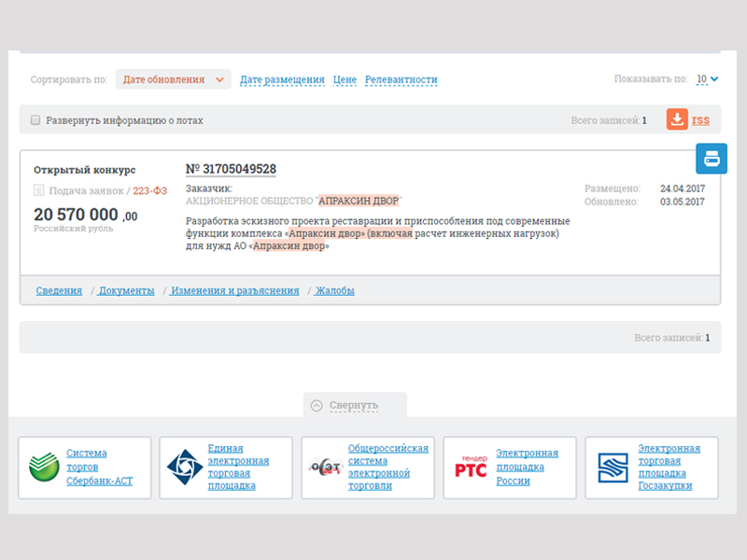Open the rss feed link
The height and width of the screenshot is (560, 747).
coord(700,120)
